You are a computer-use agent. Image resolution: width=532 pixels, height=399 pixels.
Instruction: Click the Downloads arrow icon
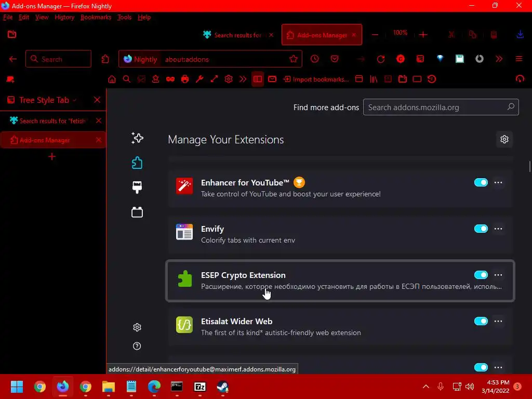[x=520, y=34]
